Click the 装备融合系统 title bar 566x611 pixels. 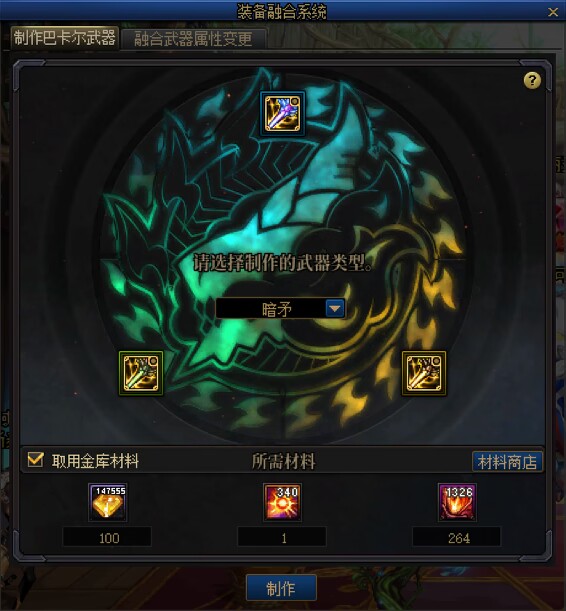click(x=282, y=12)
